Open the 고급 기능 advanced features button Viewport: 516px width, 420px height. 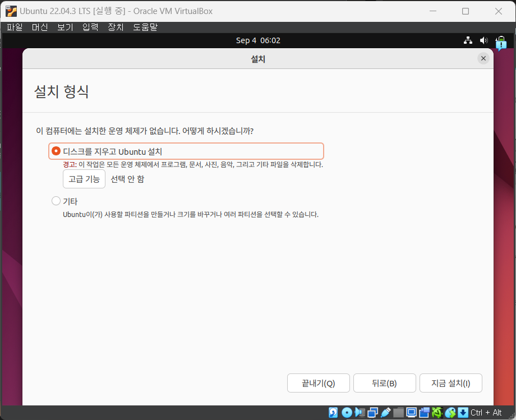(x=84, y=179)
